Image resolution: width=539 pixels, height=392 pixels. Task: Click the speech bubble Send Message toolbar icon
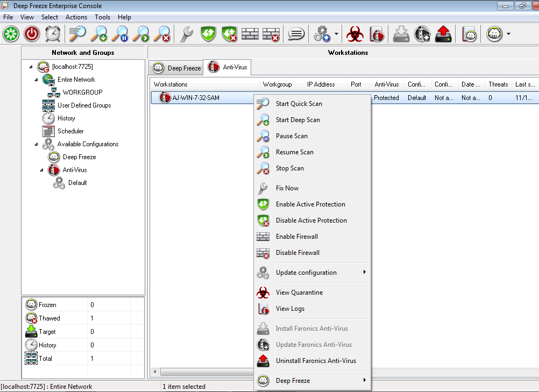tap(296, 34)
